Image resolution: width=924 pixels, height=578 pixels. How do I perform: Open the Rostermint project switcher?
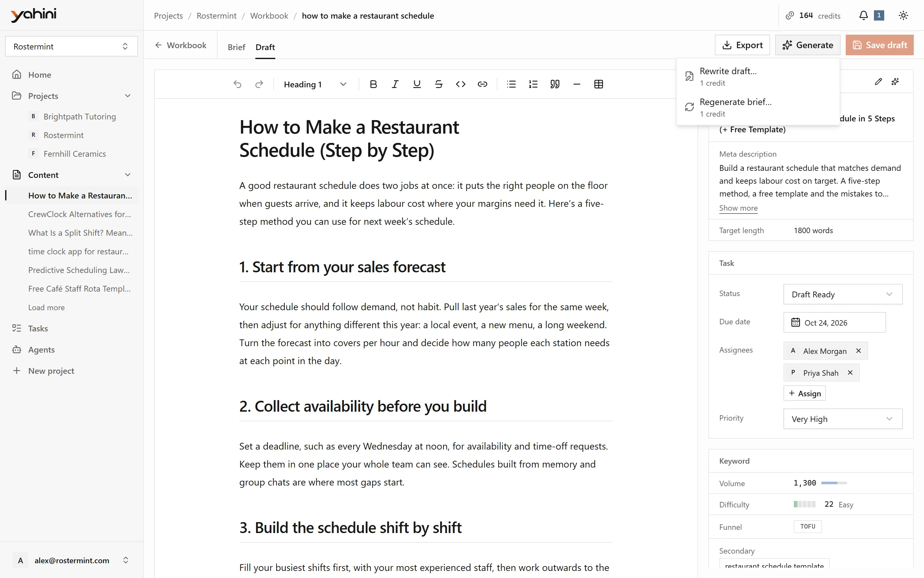[x=72, y=46]
